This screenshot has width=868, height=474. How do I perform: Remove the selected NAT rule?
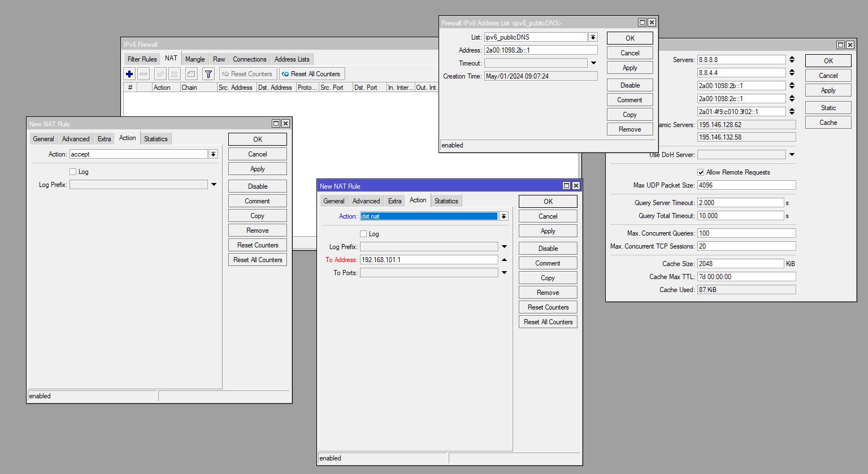tap(144, 73)
